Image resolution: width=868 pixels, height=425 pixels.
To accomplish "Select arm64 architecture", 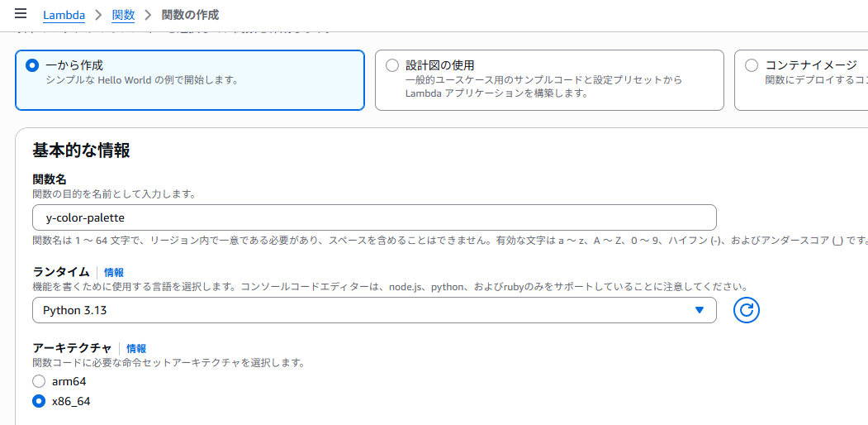I will pos(38,381).
